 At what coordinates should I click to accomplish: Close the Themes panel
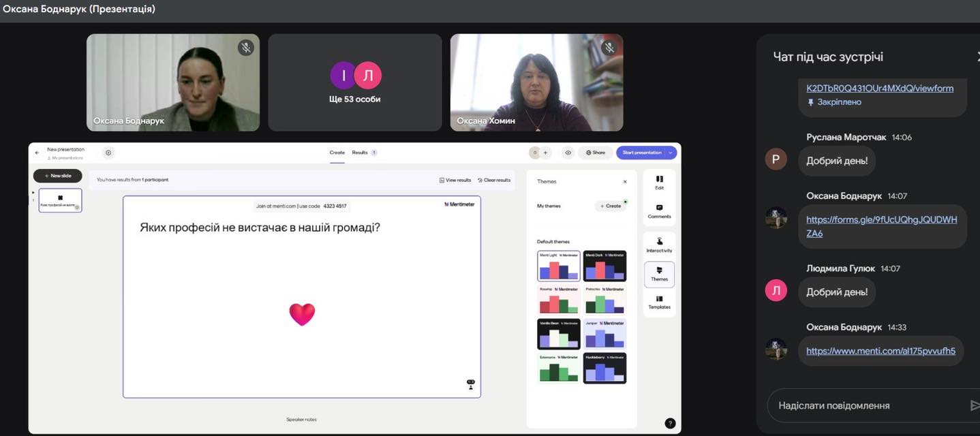click(x=625, y=182)
